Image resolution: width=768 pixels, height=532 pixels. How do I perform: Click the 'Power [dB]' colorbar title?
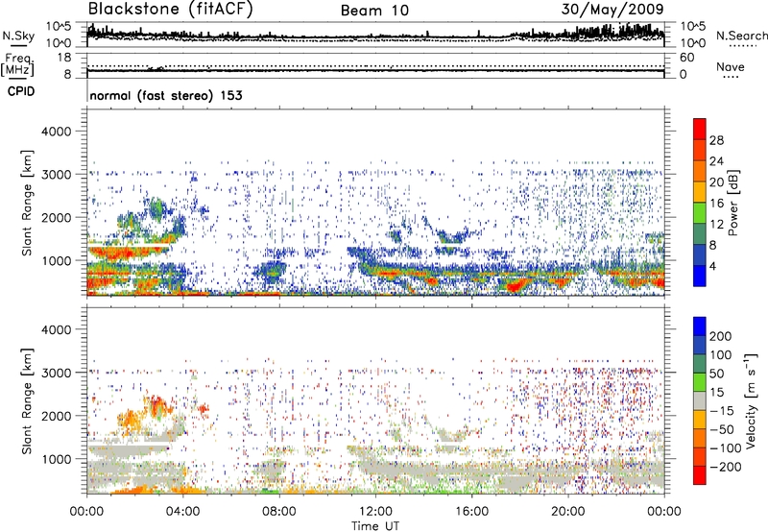732,203
